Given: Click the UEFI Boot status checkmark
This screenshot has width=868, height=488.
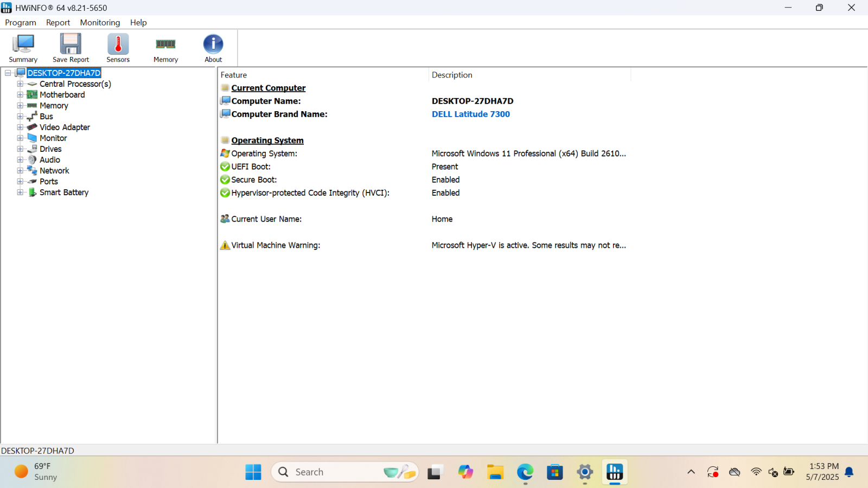Looking at the screenshot, I should coord(225,166).
